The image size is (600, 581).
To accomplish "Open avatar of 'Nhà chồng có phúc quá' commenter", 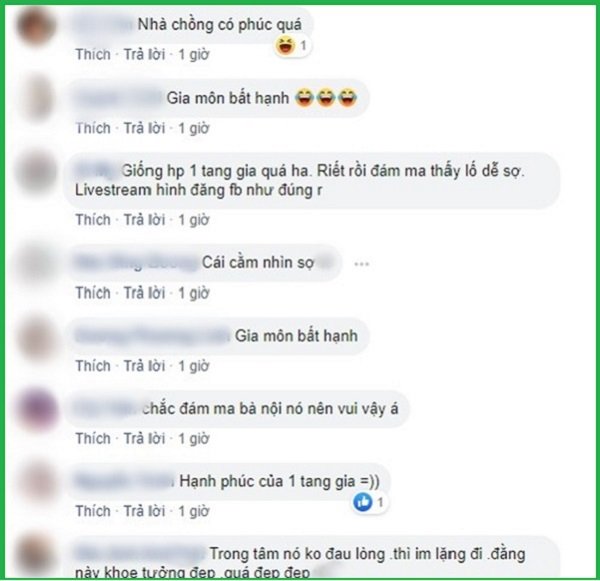I will coord(36,26).
